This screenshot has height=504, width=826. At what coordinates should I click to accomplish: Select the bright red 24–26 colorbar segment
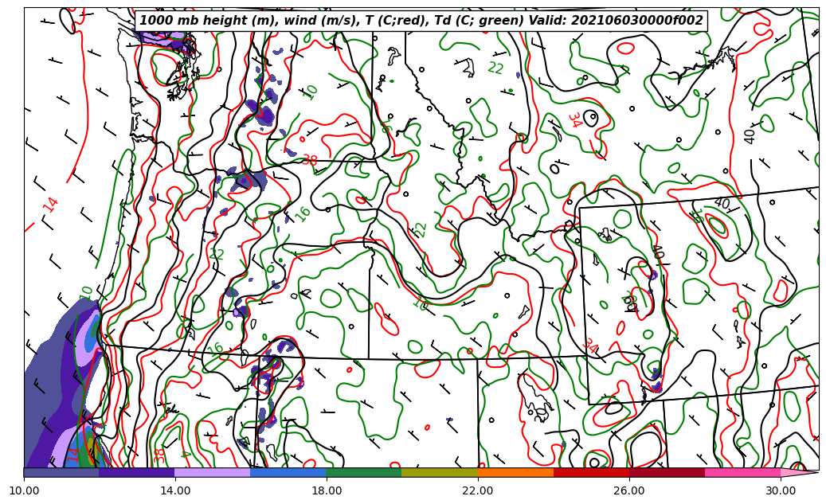[591, 472]
